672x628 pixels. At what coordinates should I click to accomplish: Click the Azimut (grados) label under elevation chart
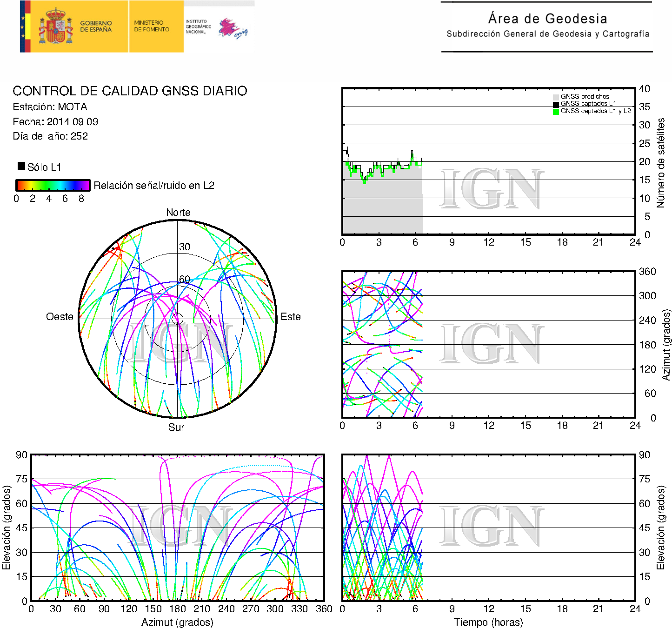click(177, 622)
